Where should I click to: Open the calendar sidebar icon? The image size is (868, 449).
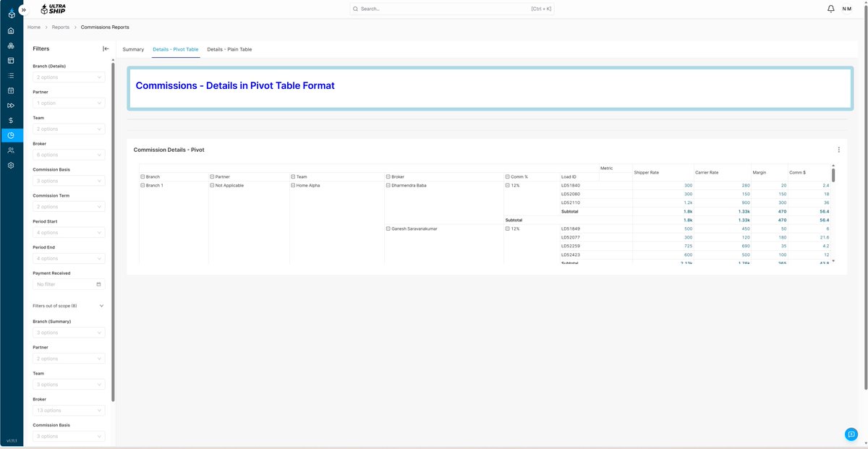coord(11,90)
